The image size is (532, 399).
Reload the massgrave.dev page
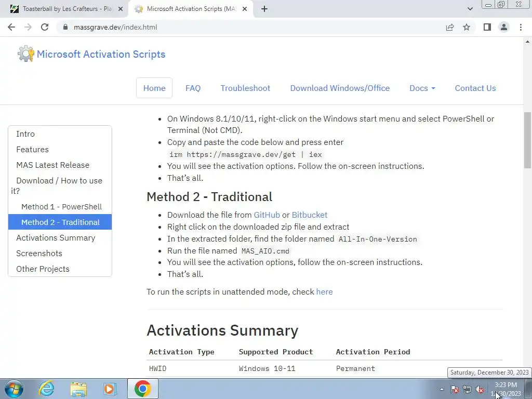click(x=45, y=27)
